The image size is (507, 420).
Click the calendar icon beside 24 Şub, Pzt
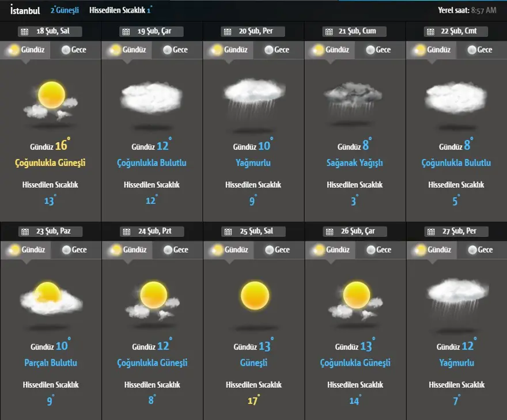126,232
